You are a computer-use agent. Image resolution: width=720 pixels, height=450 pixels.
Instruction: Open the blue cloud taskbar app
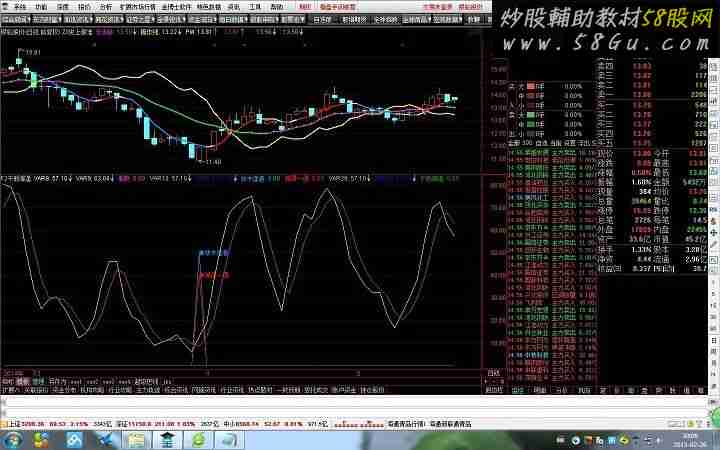pyautogui.click(x=74, y=440)
